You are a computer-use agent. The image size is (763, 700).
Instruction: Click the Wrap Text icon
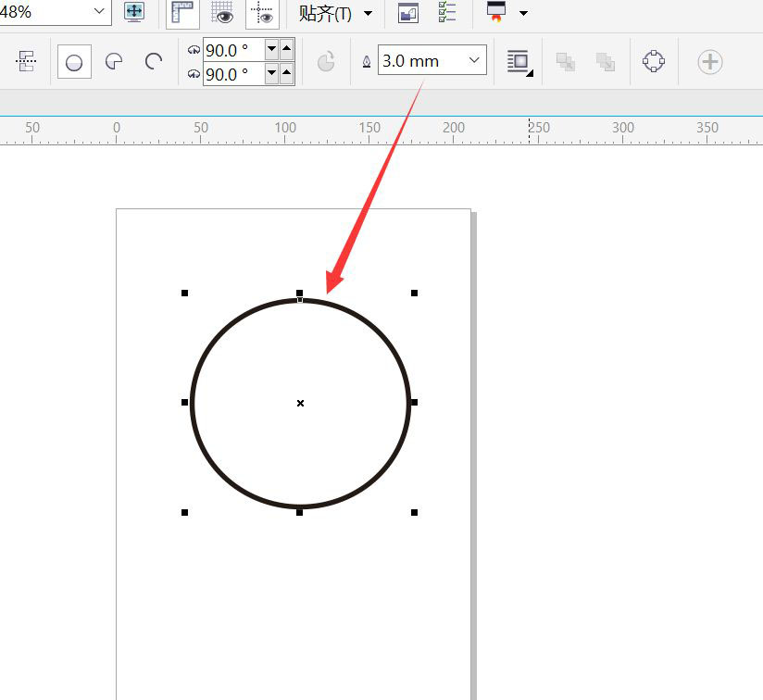click(x=519, y=62)
